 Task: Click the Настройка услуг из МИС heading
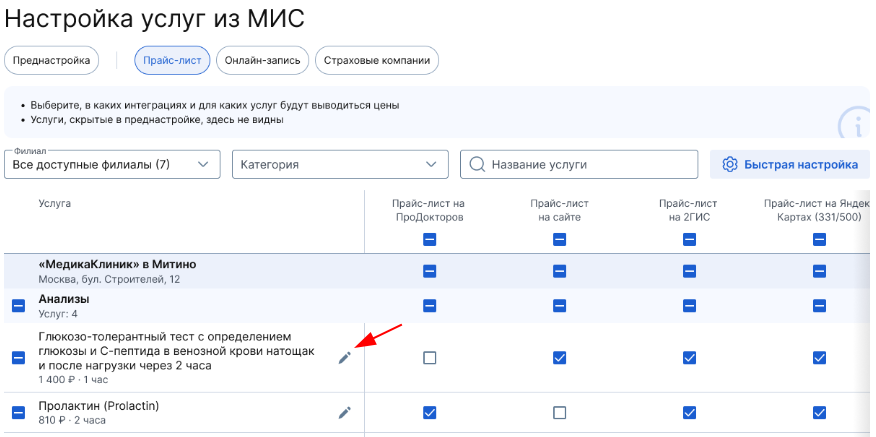click(154, 18)
